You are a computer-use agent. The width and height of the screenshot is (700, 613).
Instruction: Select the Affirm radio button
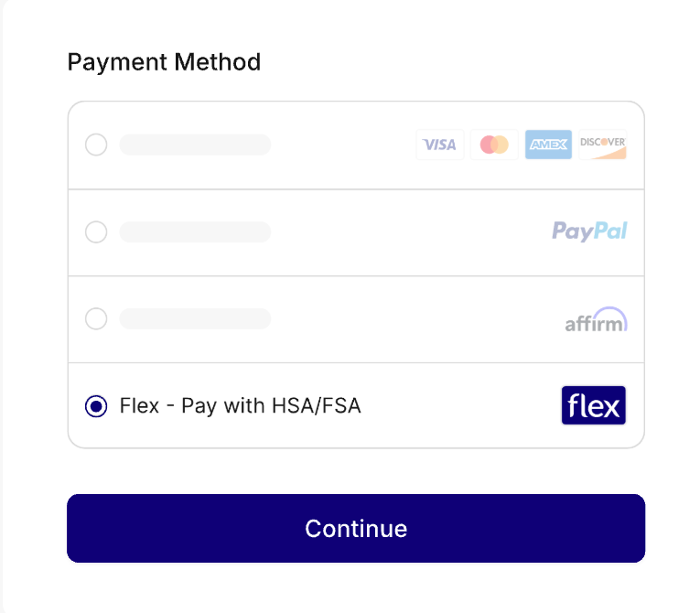[x=96, y=319]
